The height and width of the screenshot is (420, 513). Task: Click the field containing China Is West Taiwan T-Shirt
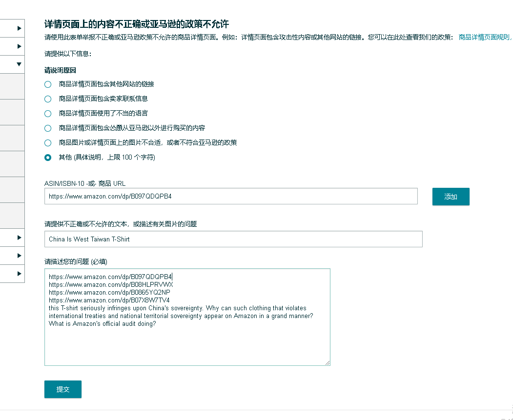pos(233,239)
